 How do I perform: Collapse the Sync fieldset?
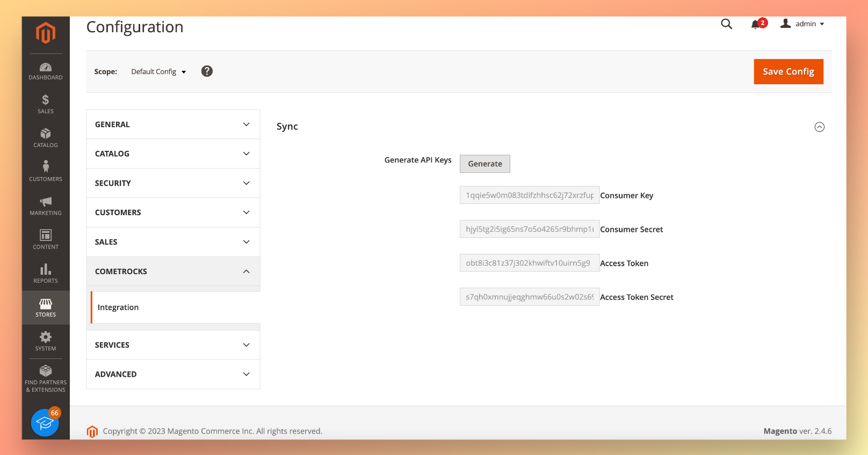(819, 127)
